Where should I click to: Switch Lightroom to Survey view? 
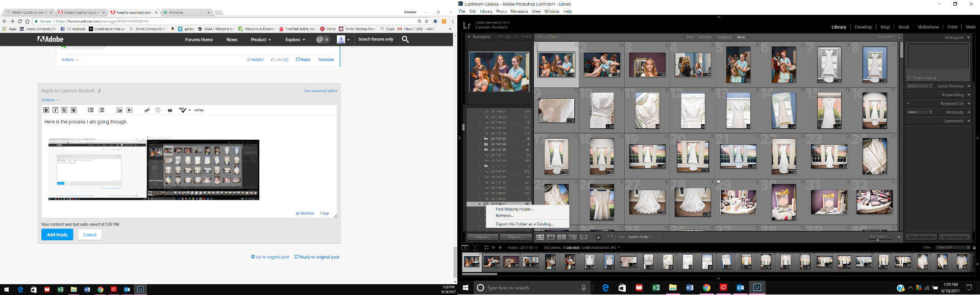tap(573, 237)
